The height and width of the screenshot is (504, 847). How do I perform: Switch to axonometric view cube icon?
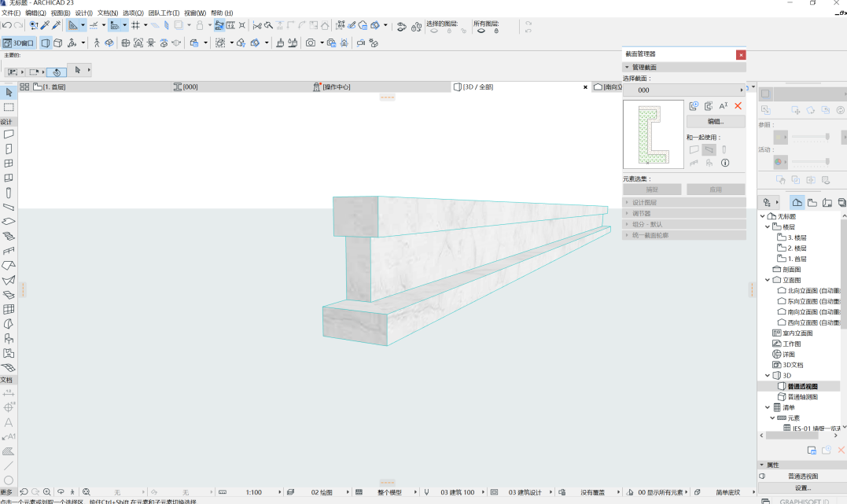coord(57,42)
